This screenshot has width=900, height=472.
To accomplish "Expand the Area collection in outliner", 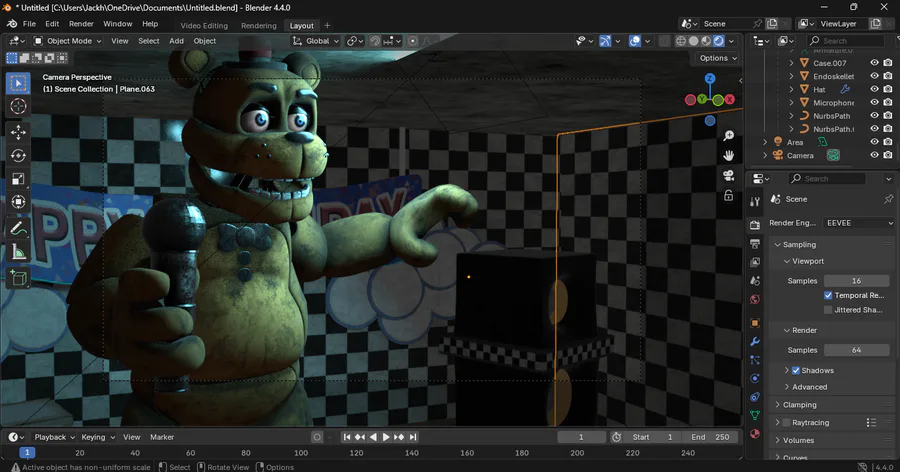I will (765, 142).
